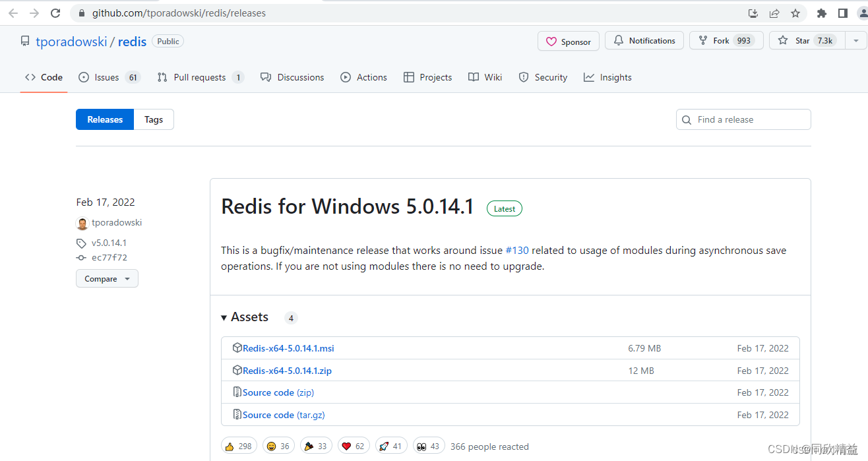Download Source code (zip)
Image resolution: width=868 pixels, height=461 pixels.
(278, 392)
